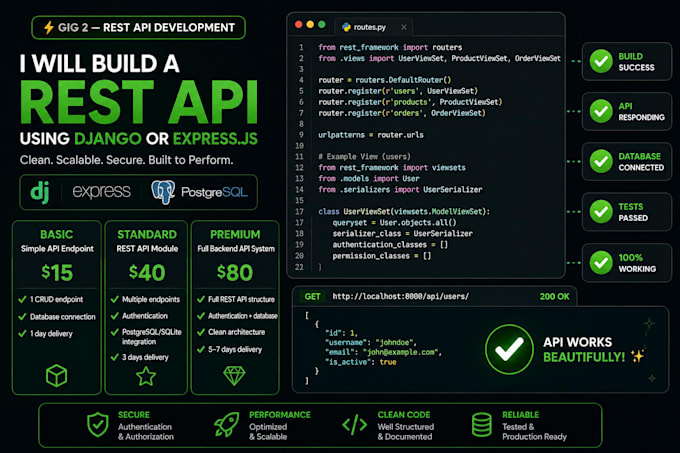Click the large checkmark beside API WORKS BEAUTIFULLY

(x=509, y=349)
